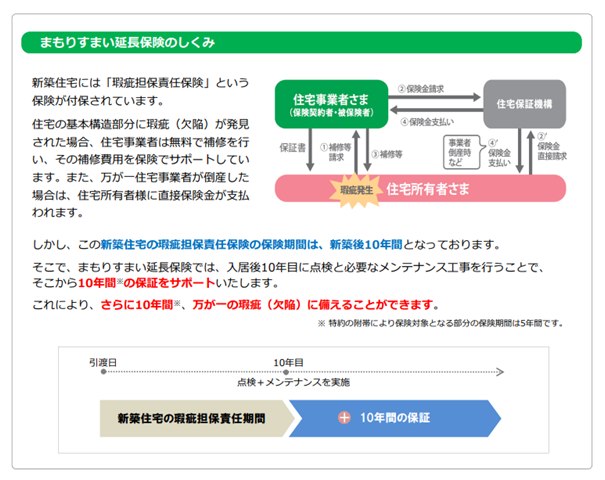Click the ②保険金請求 label
The image size is (605, 480).
(421, 89)
